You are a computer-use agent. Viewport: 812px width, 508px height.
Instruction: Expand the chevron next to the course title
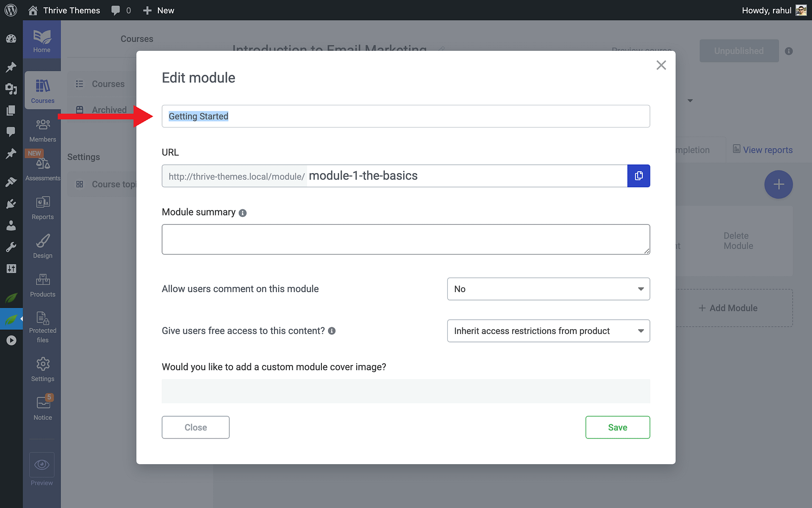coord(690,100)
